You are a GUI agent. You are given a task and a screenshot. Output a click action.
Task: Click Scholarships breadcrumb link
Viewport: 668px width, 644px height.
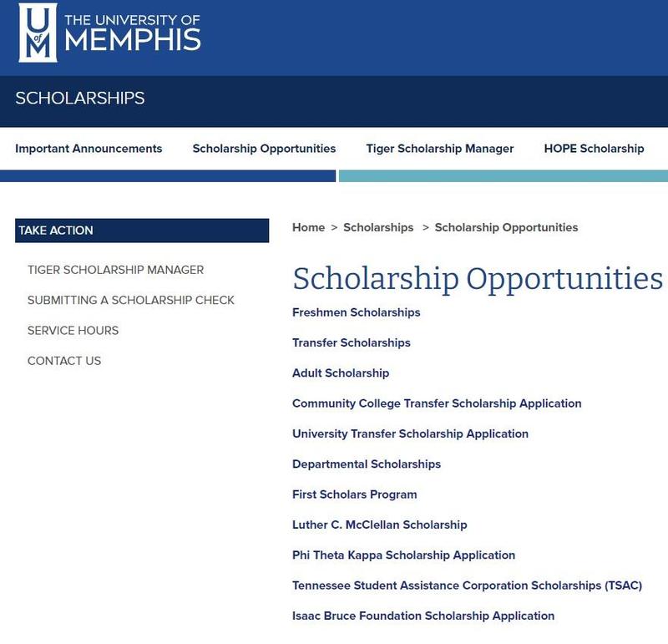point(378,227)
